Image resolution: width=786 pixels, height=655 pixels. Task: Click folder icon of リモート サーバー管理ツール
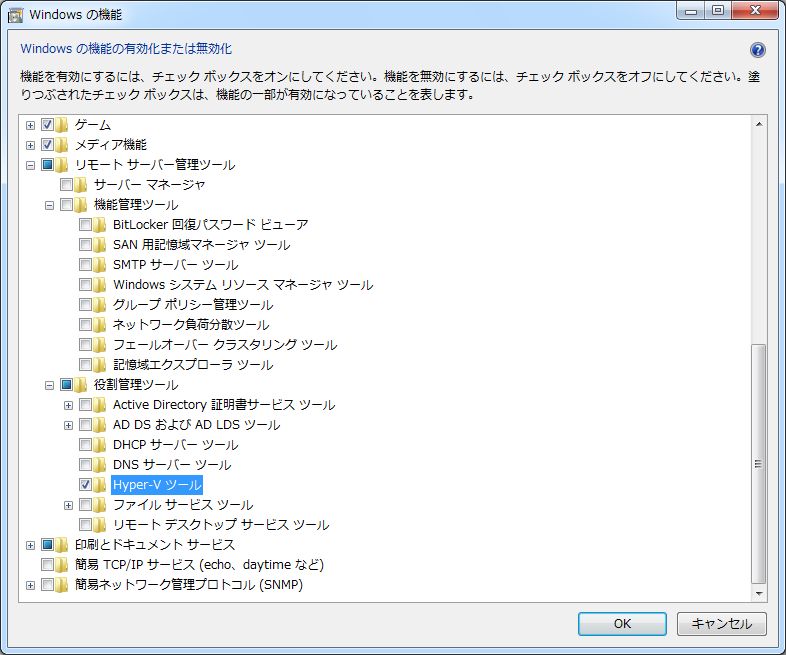(62, 164)
